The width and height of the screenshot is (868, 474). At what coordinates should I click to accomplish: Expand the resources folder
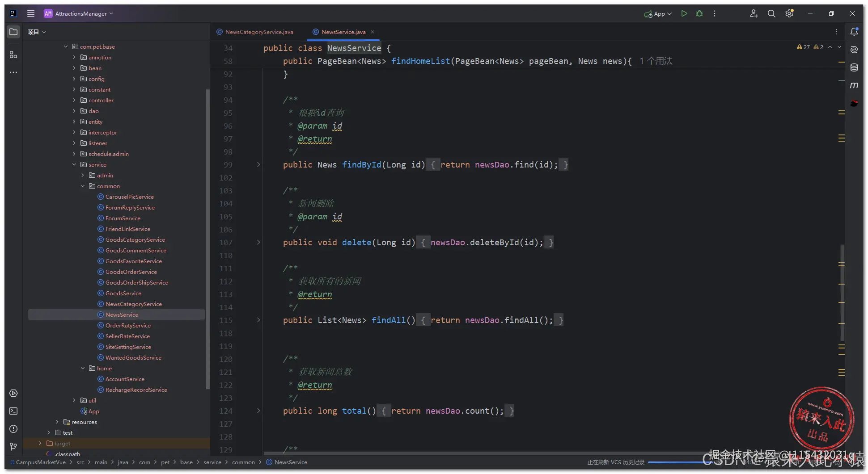click(57, 422)
